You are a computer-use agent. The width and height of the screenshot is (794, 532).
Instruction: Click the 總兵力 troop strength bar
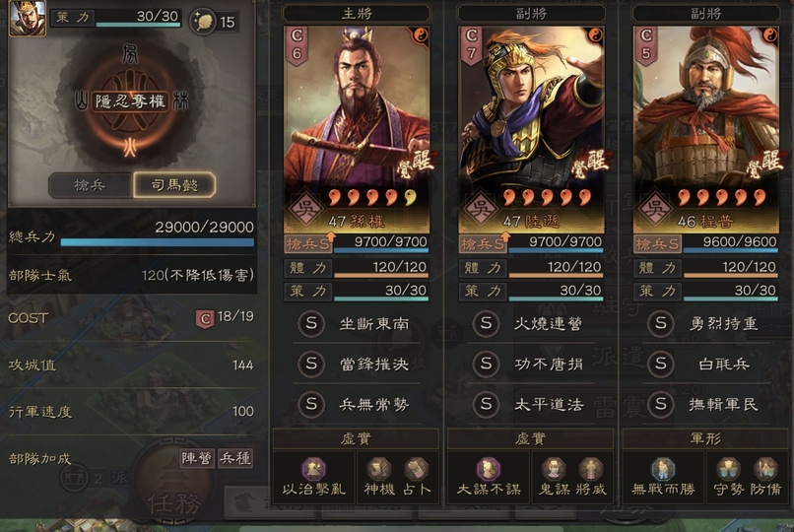click(158, 242)
